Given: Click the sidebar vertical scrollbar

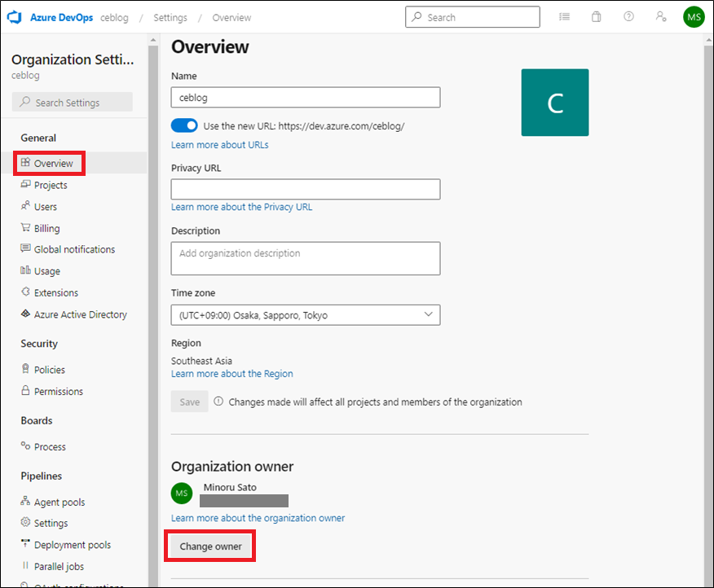Looking at the screenshot, I should (153, 314).
